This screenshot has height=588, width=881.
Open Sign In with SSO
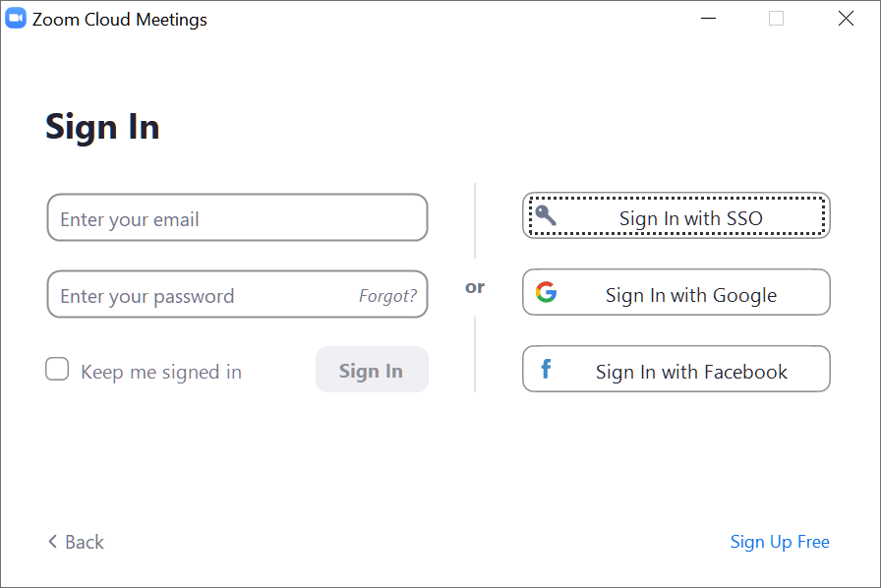coord(690,218)
